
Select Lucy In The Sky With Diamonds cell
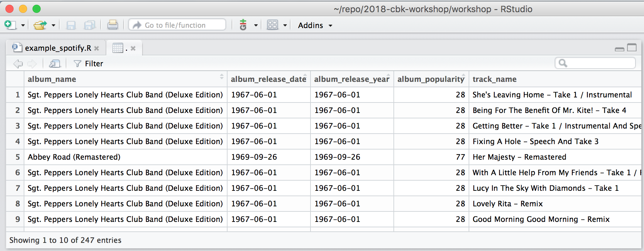pyautogui.click(x=555, y=188)
